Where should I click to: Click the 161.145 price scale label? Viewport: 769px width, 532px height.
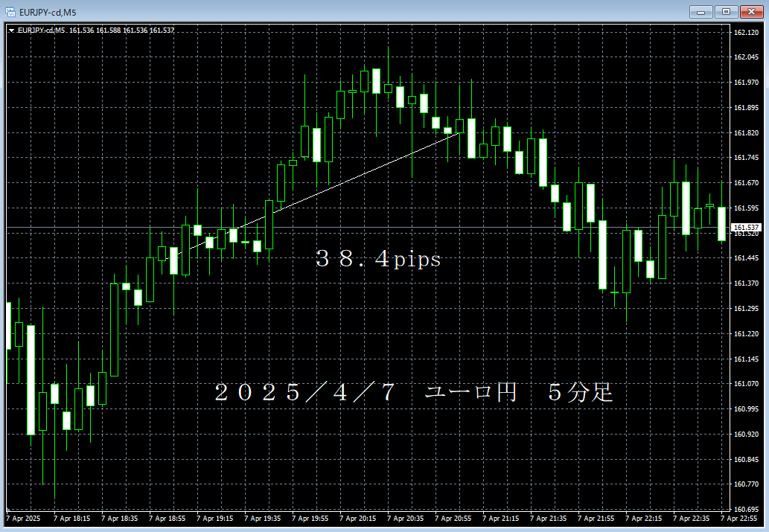coord(746,359)
